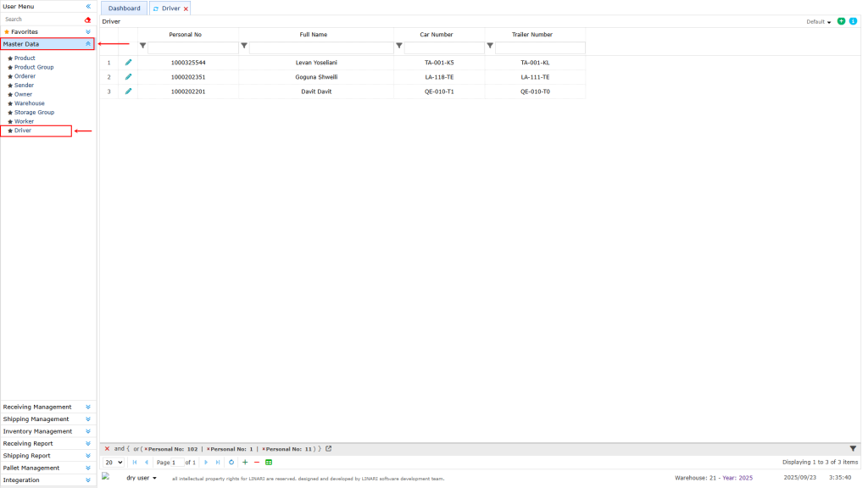Refresh the driver grid via reload icon
Screen dimensions: 868x488
click(231, 462)
